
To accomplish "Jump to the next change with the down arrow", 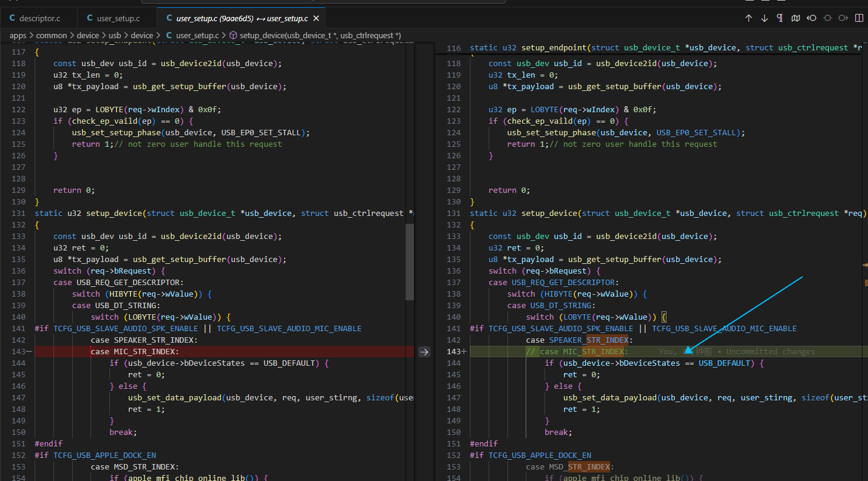I will coord(764,18).
